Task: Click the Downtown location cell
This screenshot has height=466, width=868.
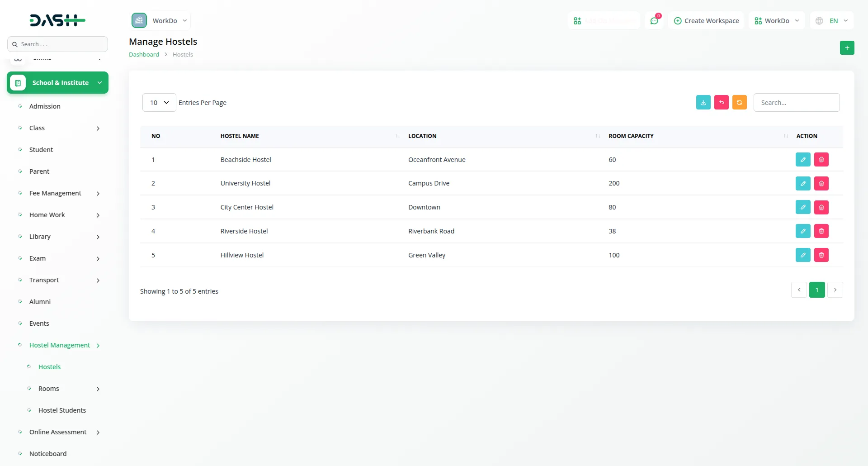Action: click(x=424, y=207)
